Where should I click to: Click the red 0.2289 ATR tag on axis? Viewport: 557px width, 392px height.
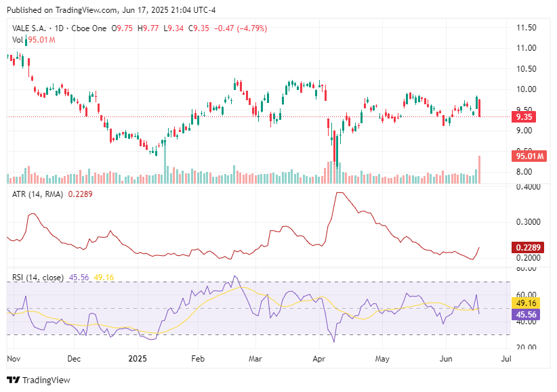(x=528, y=248)
